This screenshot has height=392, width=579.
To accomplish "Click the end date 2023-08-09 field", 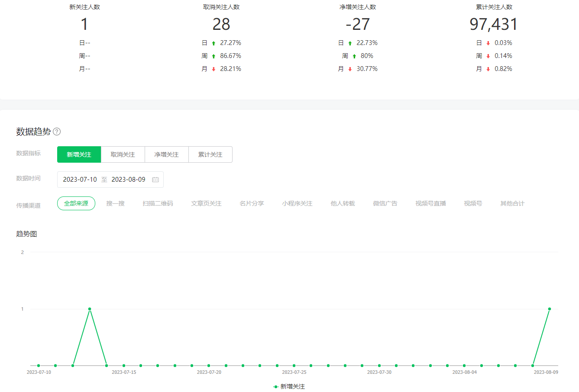I will click(128, 180).
